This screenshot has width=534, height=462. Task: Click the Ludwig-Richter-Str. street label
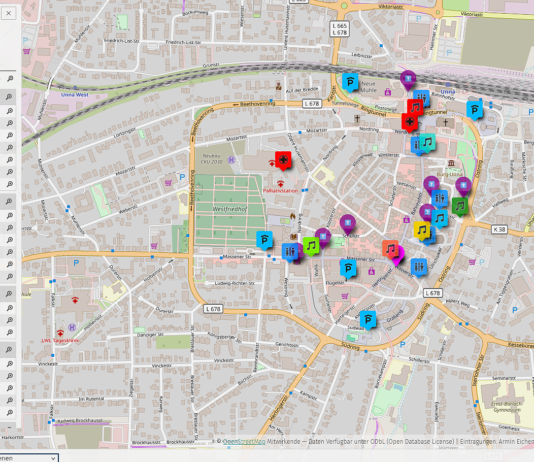(235, 283)
